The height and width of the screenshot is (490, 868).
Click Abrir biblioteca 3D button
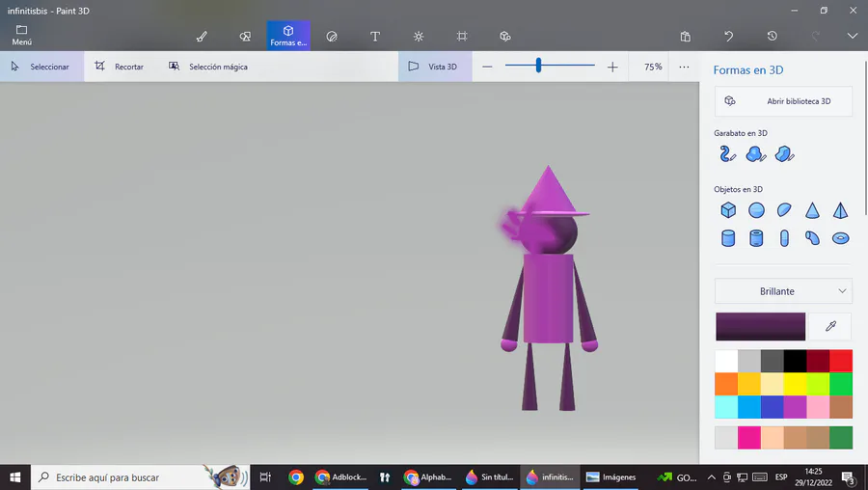783,101
